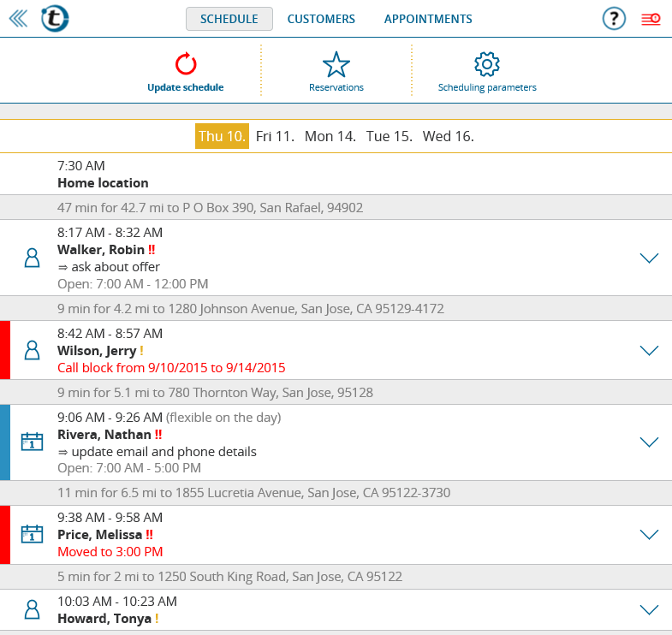This screenshot has width=672, height=635.
Task: Expand the Wilson, Jerry entry chevron
Action: tap(649, 350)
